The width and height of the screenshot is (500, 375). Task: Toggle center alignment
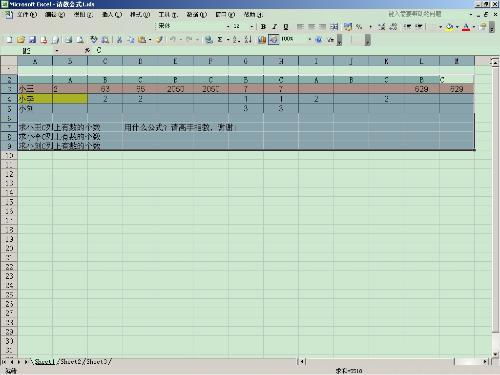point(311,27)
